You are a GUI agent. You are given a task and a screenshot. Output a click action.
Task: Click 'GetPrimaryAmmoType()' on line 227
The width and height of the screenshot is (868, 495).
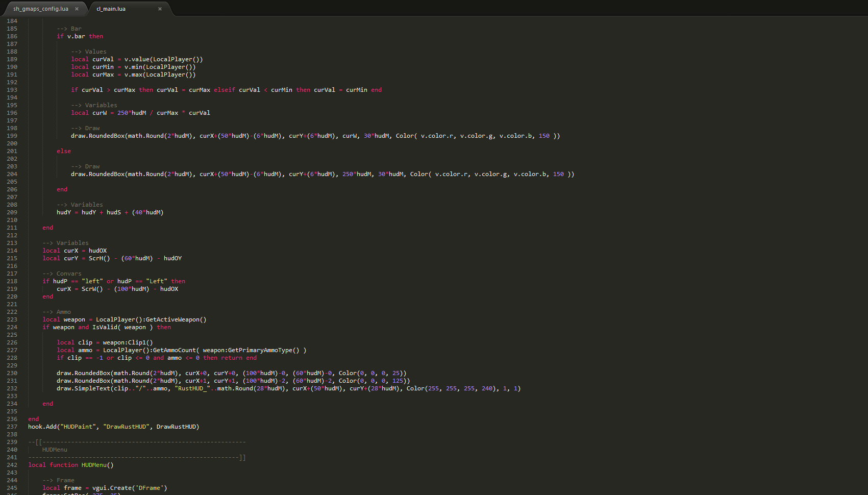pos(264,350)
